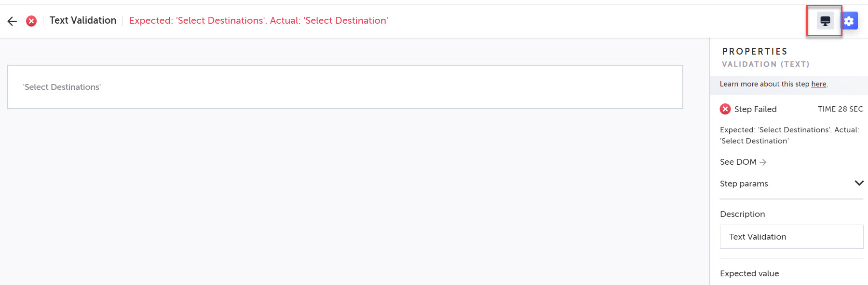The height and width of the screenshot is (285, 868).
Task: Open the monitor screen view icon
Action: (x=825, y=21)
